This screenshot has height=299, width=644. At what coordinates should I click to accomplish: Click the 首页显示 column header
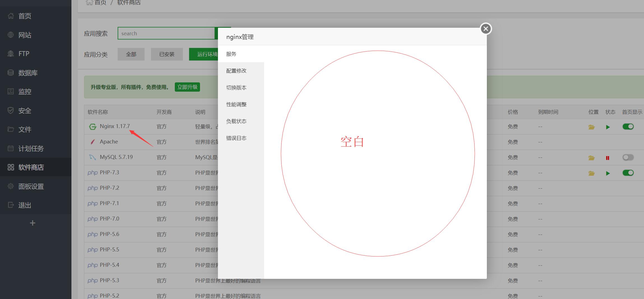pos(632,112)
